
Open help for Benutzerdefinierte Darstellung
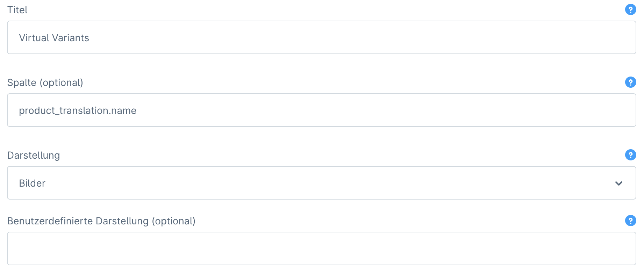pyautogui.click(x=630, y=221)
